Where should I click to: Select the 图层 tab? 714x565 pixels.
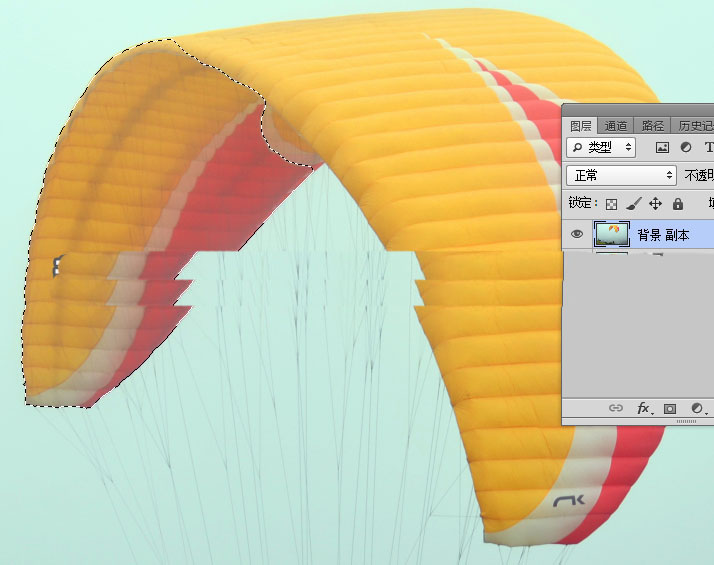pyautogui.click(x=581, y=126)
